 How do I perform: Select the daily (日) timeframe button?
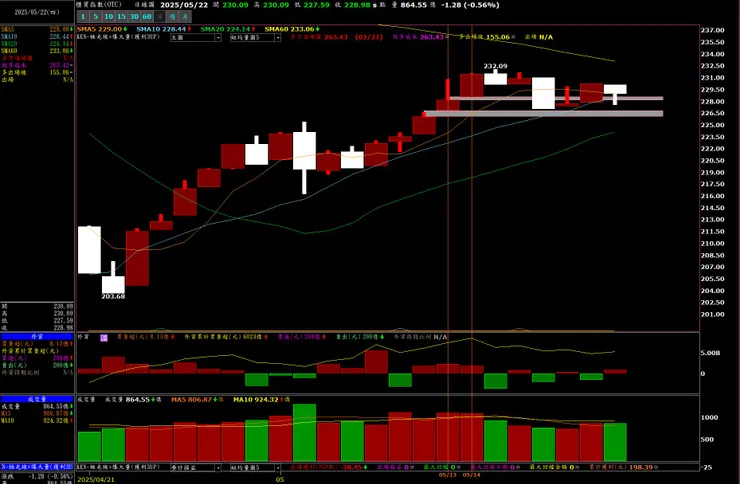coord(160,17)
